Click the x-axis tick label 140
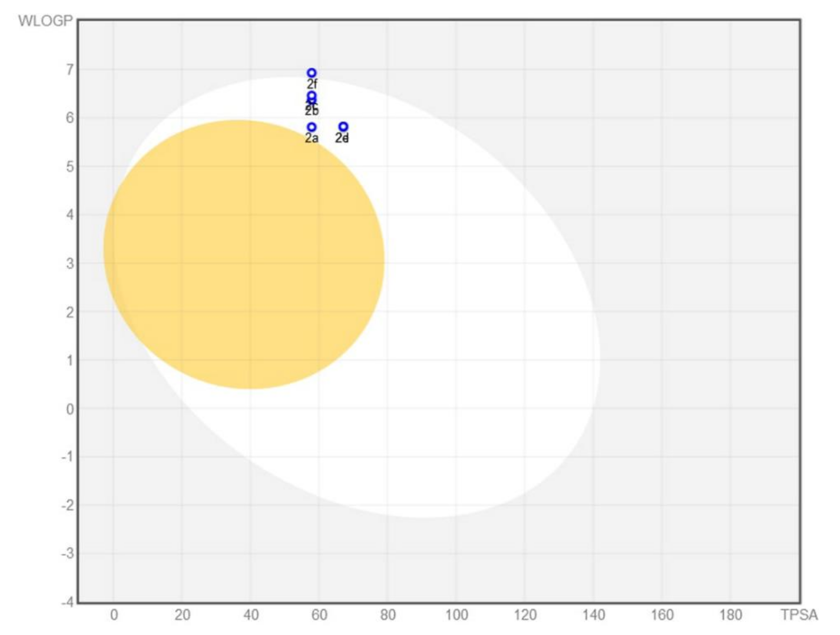 [594, 615]
